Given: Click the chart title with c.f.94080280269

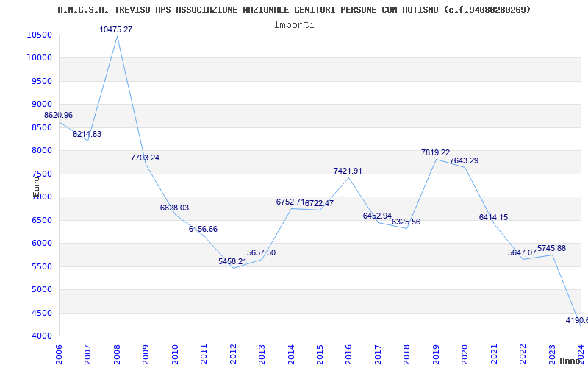Looking at the screenshot, I should click(295, 10).
